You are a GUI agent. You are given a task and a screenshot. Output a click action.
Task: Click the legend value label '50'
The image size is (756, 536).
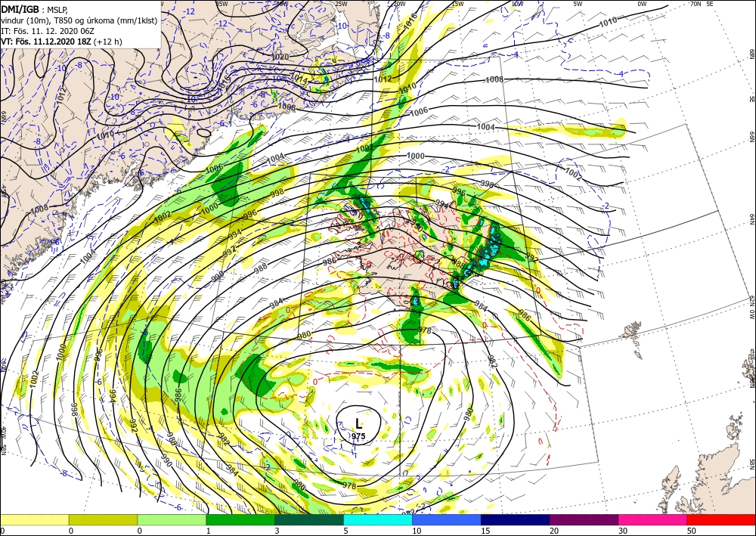(x=692, y=531)
